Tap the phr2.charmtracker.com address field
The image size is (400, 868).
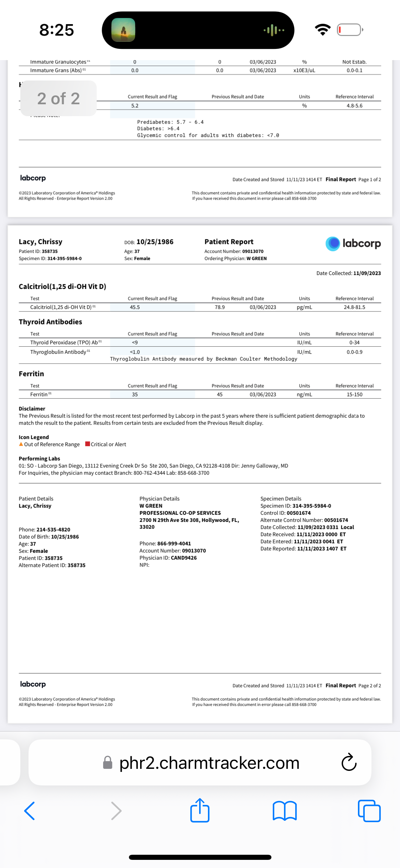click(x=209, y=763)
